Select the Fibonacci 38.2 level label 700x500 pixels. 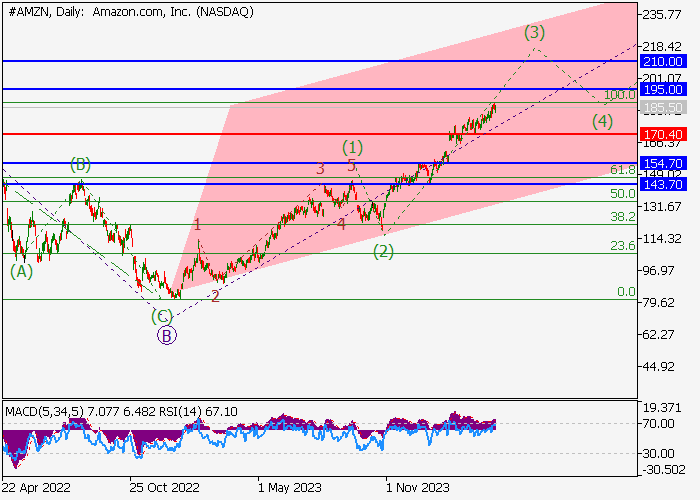[x=623, y=217]
